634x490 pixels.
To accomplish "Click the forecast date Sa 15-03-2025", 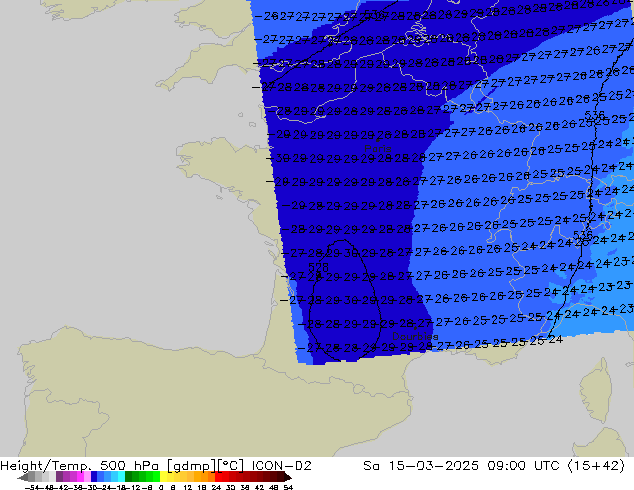I will point(421,466).
